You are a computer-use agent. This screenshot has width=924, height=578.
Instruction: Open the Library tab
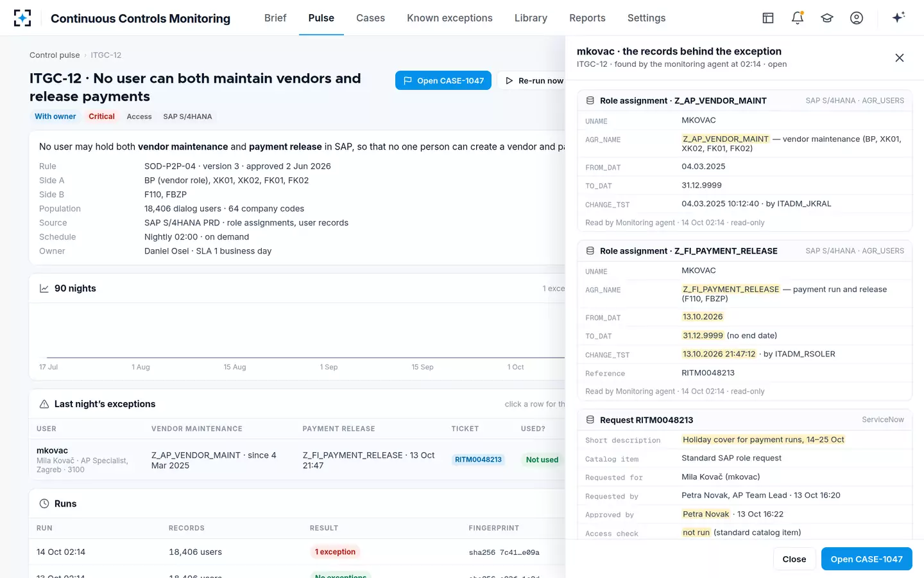[x=531, y=18]
